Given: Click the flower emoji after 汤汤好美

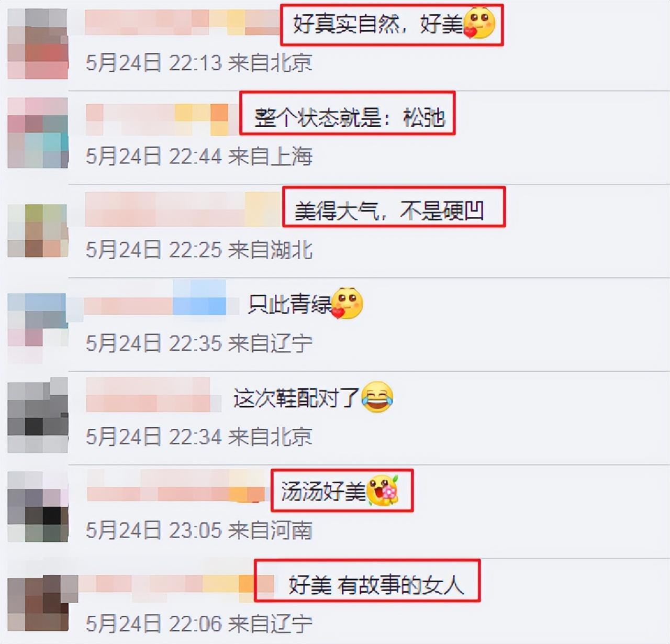Looking at the screenshot, I should (383, 491).
